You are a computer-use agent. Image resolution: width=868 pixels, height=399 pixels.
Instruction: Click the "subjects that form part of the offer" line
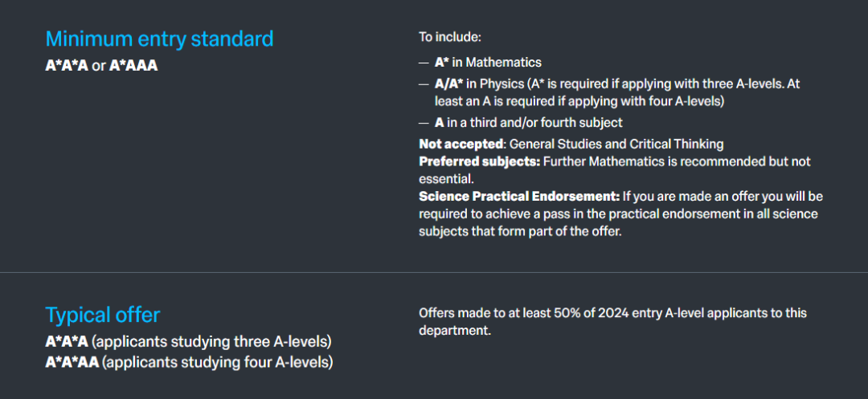pos(521,231)
